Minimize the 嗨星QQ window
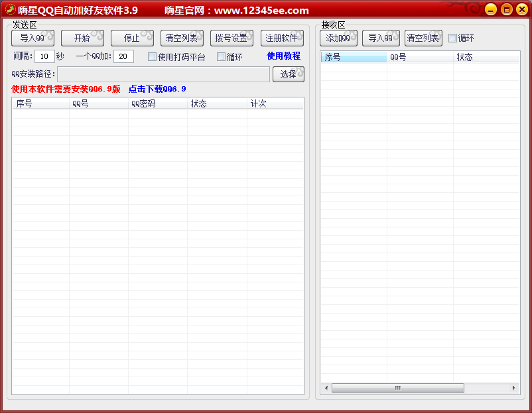532x413 pixels. coord(491,9)
